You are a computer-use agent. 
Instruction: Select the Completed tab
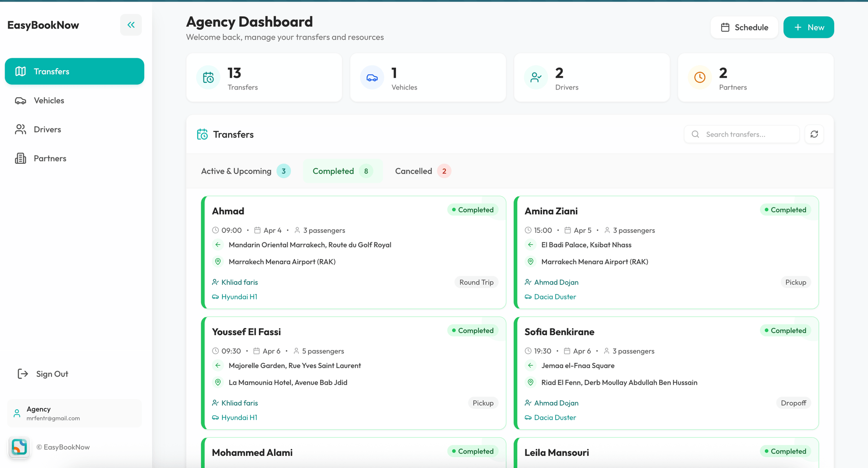343,171
